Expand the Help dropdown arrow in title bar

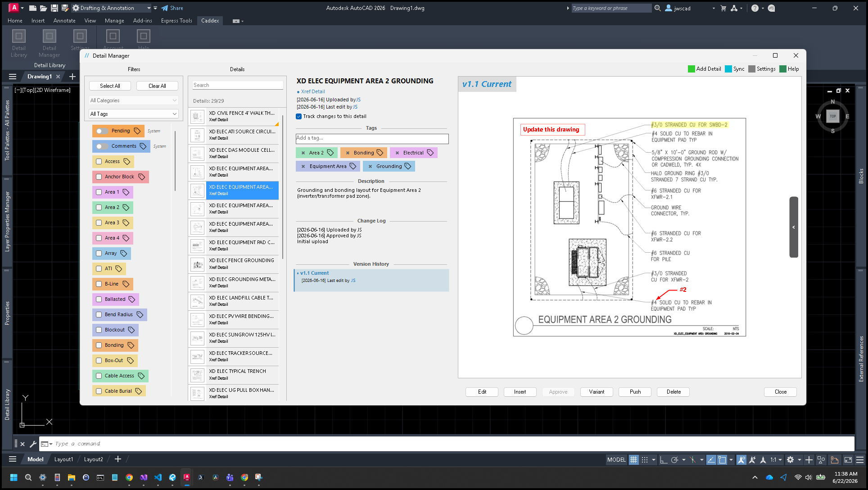(x=763, y=8)
